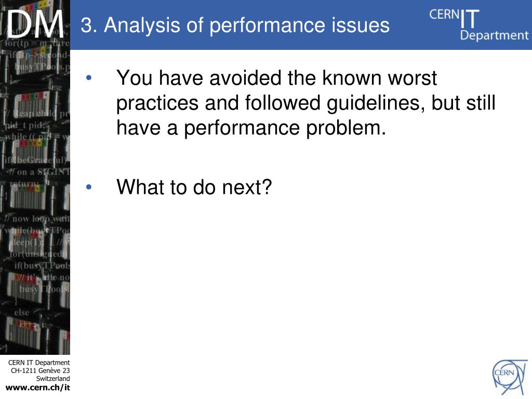Click 'have a performance problem.' text line
The height and width of the screenshot is (399, 532).
tap(251, 128)
